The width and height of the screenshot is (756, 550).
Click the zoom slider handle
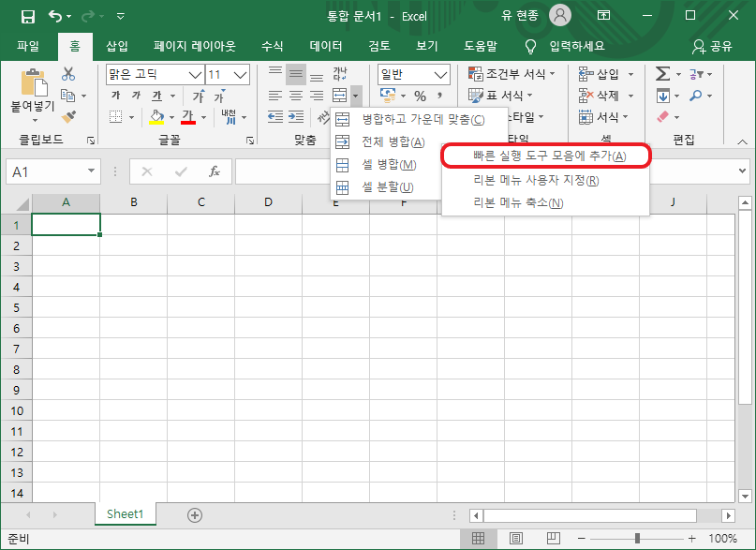pos(637,538)
